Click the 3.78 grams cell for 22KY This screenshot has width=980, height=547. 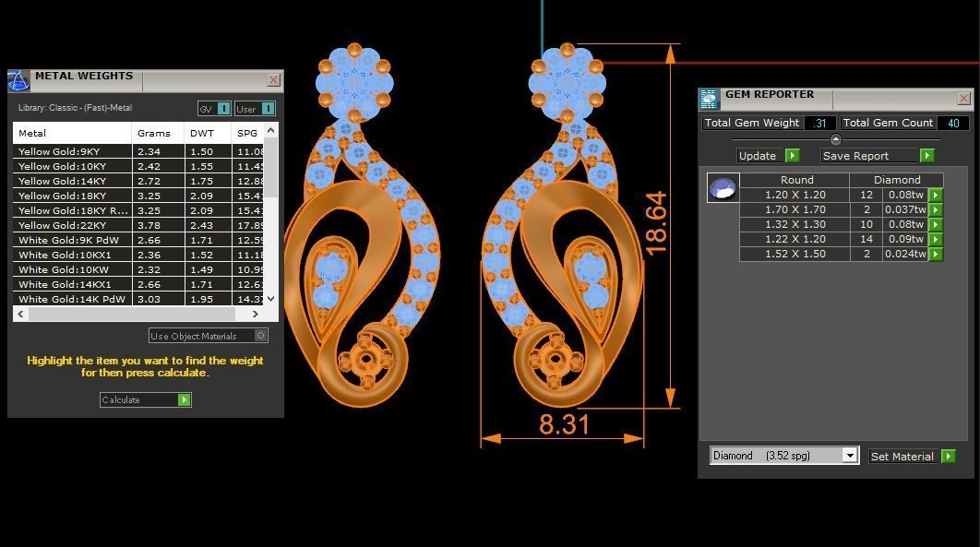[x=158, y=225]
